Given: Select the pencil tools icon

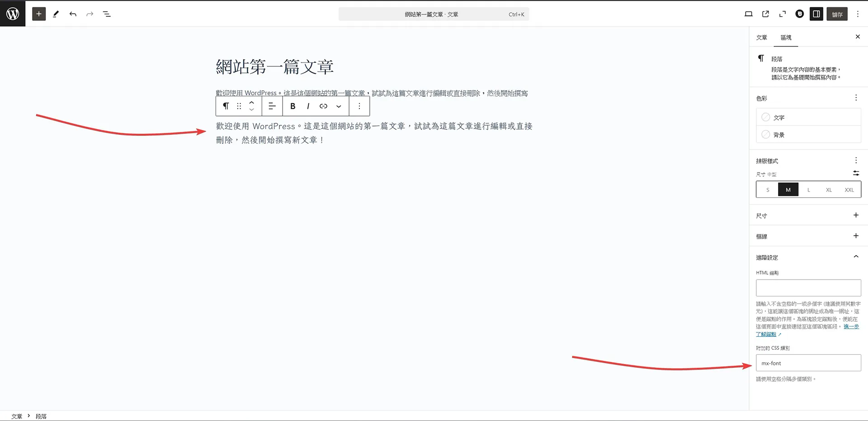Looking at the screenshot, I should pyautogui.click(x=56, y=14).
